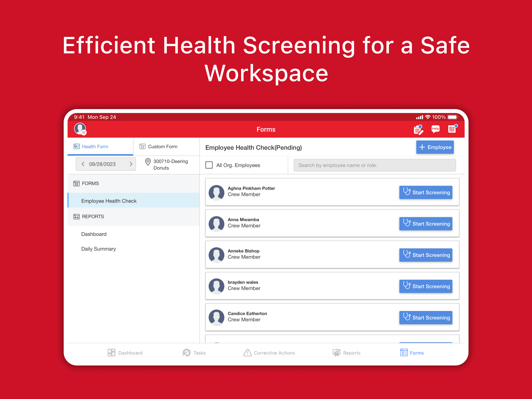This screenshot has width=532, height=399.
Task: Open the 09/28/2023 date picker
Action: (x=102, y=164)
